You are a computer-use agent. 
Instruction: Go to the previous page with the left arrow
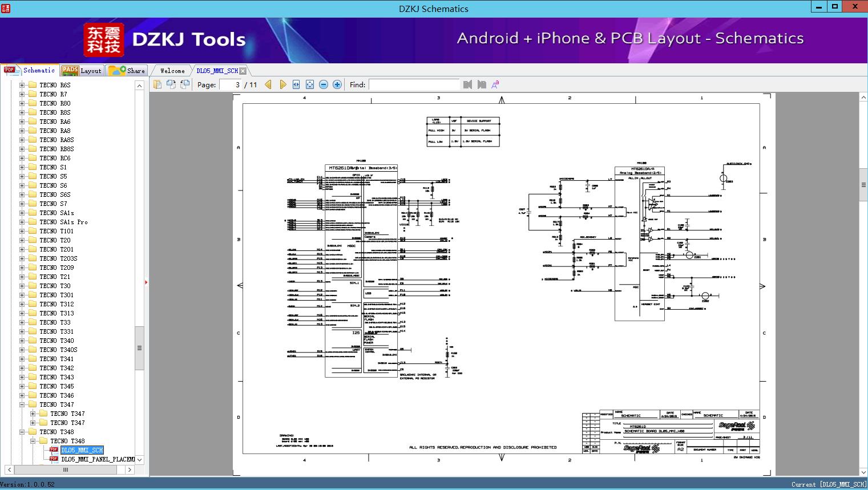tap(268, 84)
